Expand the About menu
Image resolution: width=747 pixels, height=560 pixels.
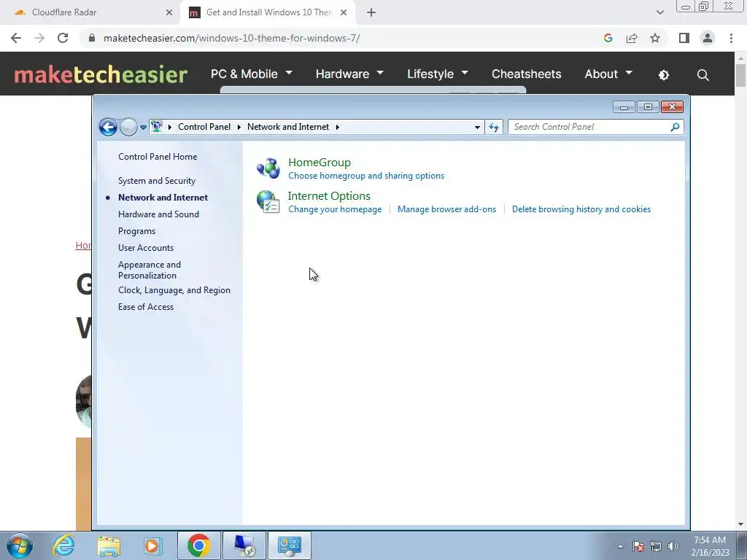pos(608,74)
